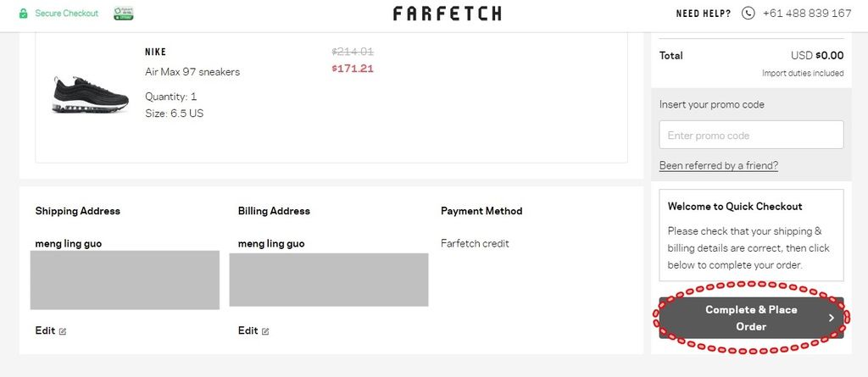Viewport: 868px width, 377px height.
Task: Edit the shipping address
Action: pos(46,330)
